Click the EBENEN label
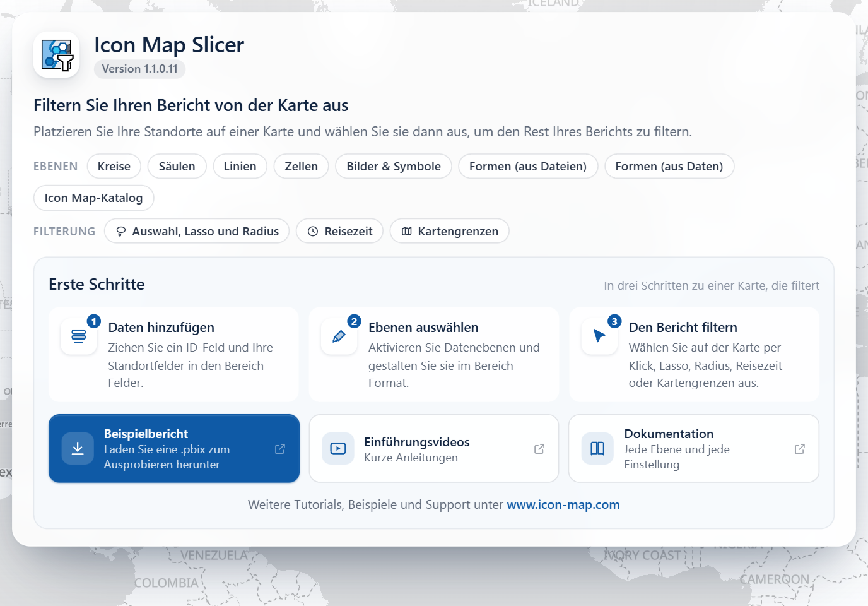The image size is (868, 606). pyautogui.click(x=56, y=167)
